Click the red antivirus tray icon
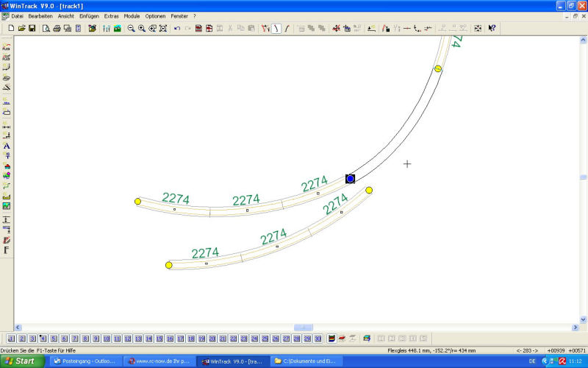Viewport: 588px width, 368px height. pyautogui.click(x=562, y=361)
